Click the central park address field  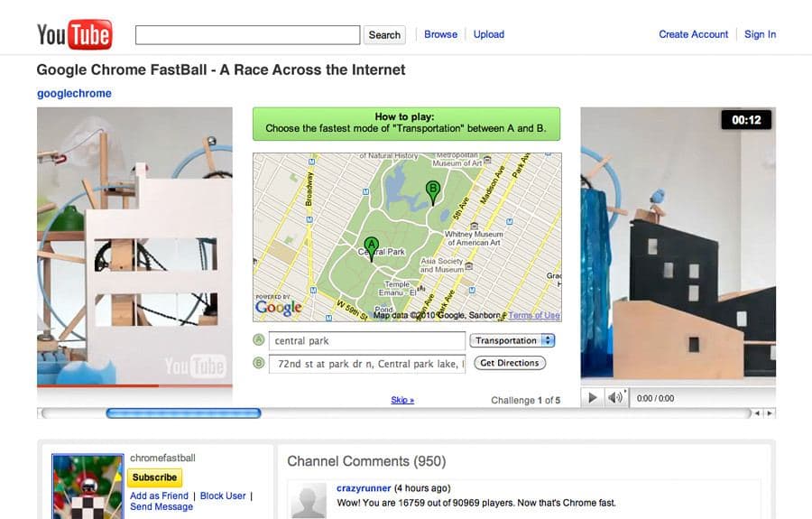tap(366, 341)
